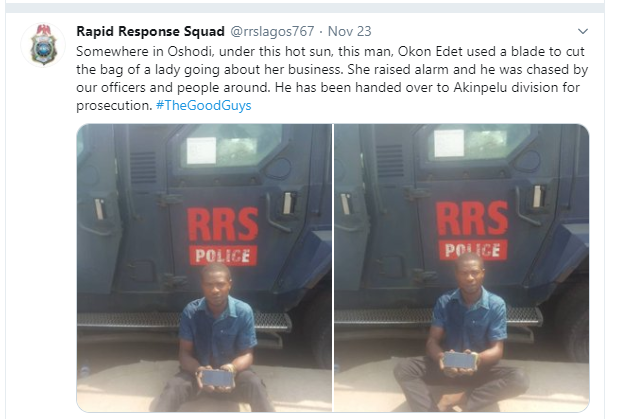Open the Rapid Response Squad profile name
This screenshot has width=625, height=419.
click(x=138, y=31)
